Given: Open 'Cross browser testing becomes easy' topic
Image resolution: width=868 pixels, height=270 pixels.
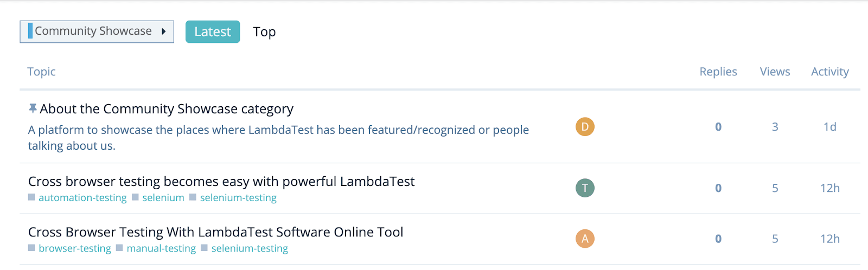Looking at the screenshot, I should point(221,182).
